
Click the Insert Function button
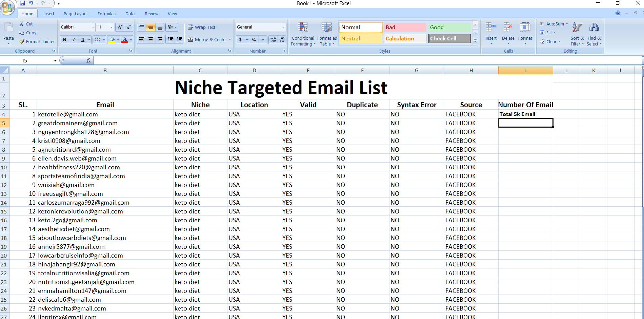click(x=88, y=60)
